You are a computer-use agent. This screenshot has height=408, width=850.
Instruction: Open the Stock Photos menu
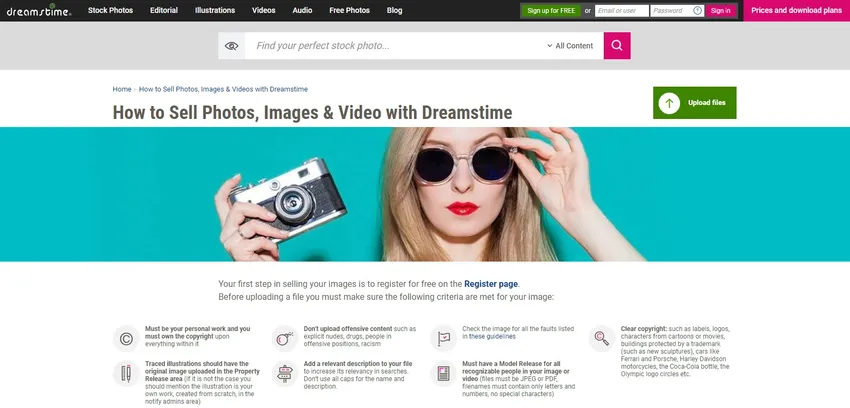111,10
